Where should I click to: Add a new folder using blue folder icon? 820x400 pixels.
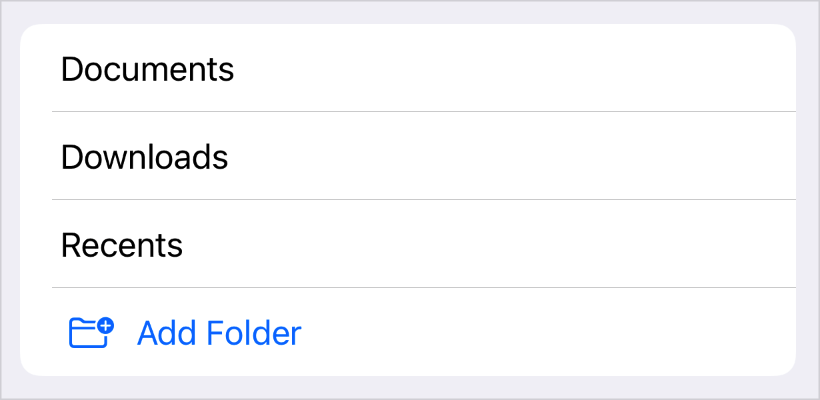[x=92, y=333]
